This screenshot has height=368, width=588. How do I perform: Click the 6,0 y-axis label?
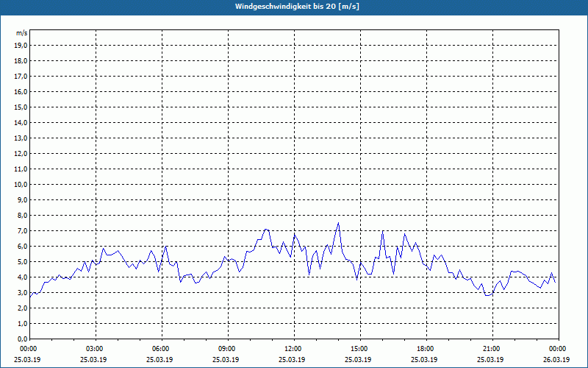point(22,247)
